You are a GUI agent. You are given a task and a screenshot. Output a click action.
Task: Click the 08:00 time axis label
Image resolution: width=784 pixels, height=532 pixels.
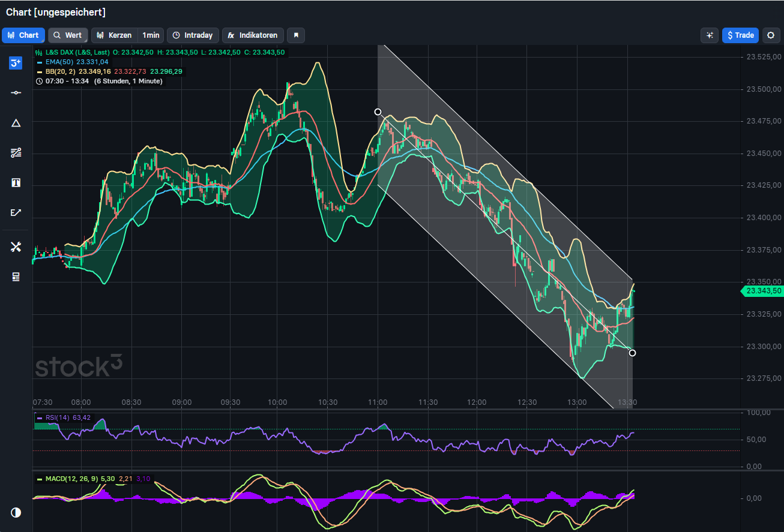80,402
